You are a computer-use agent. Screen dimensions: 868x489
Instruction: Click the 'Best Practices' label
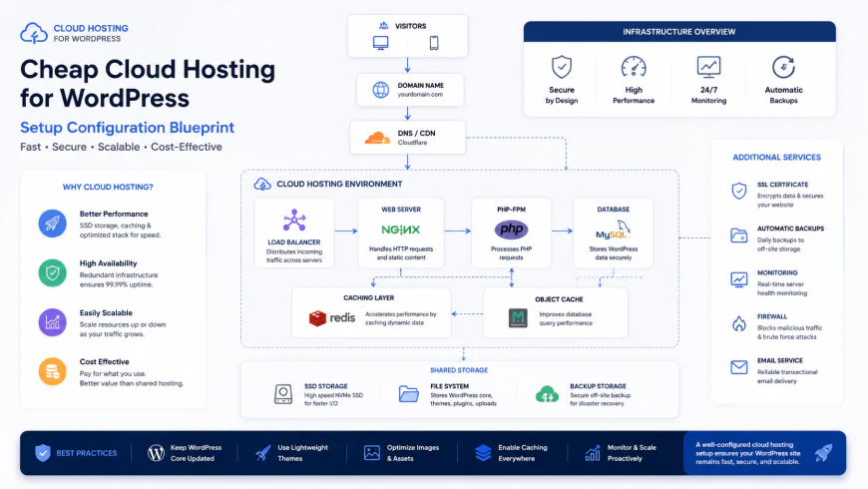[87, 453]
